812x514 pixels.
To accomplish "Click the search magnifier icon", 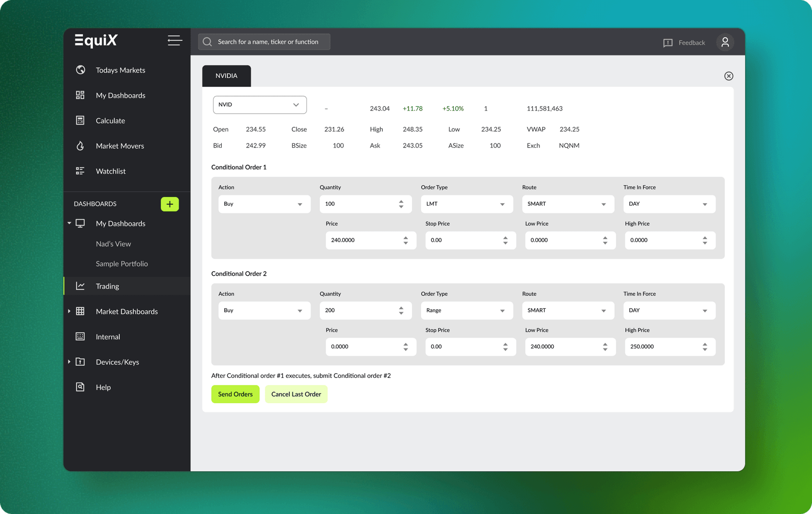I will click(x=207, y=42).
